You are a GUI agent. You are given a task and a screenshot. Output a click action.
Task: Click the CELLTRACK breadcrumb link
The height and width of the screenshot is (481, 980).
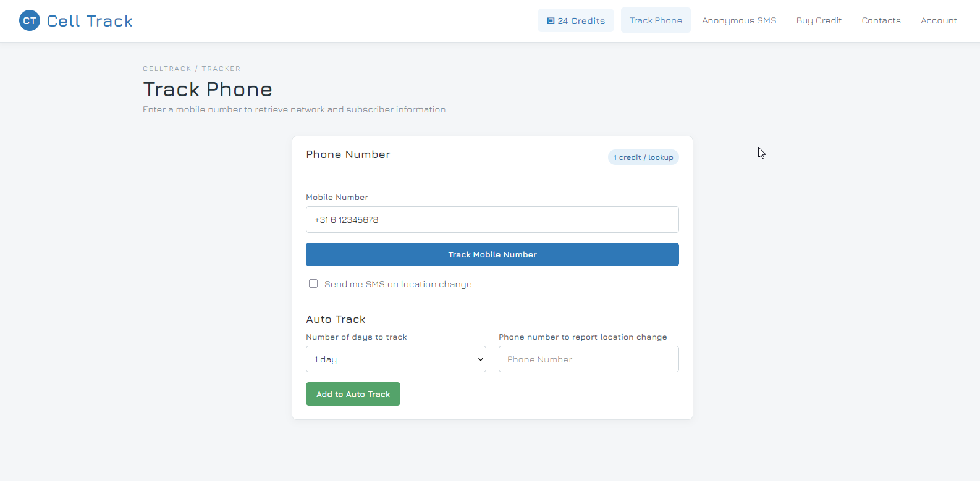[167, 69]
